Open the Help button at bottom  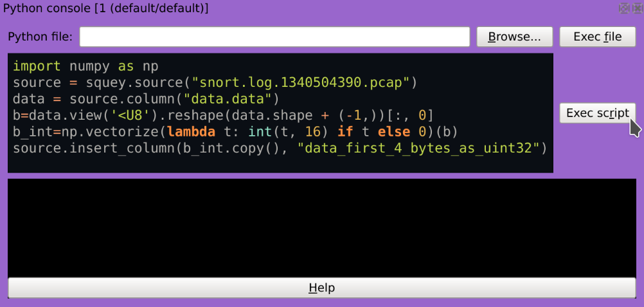pos(321,288)
